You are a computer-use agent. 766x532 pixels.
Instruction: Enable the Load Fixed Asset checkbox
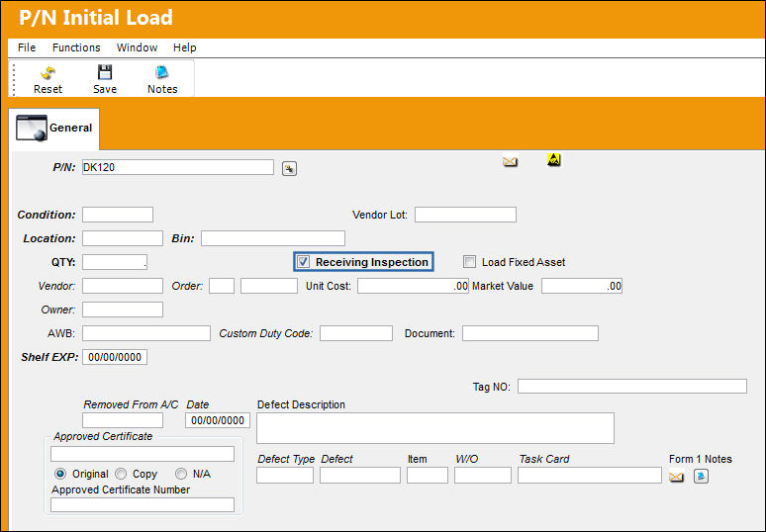click(469, 262)
